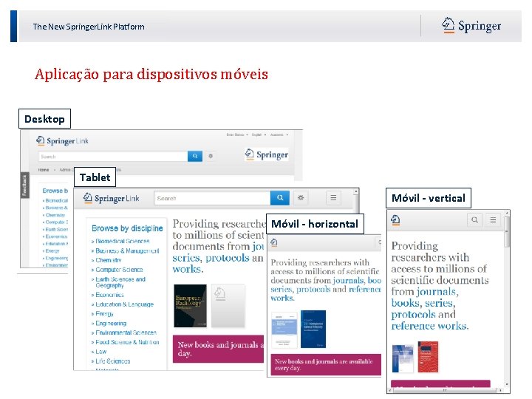The image size is (532, 399).
Task: Click light blue journal cover in Móvil horizontal
Action: point(284,330)
